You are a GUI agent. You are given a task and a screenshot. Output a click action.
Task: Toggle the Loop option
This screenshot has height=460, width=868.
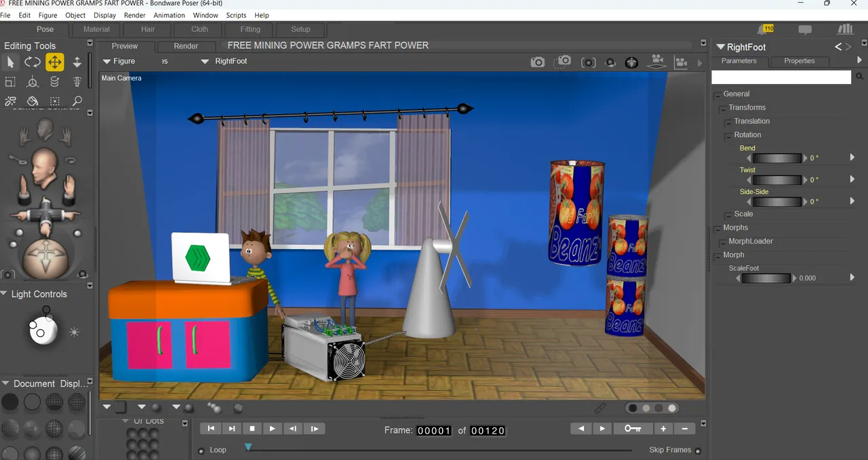click(x=201, y=451)
